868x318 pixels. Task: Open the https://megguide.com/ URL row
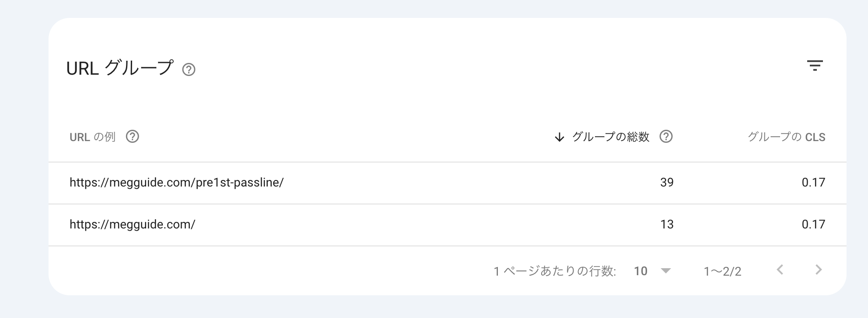coord(447,225)
